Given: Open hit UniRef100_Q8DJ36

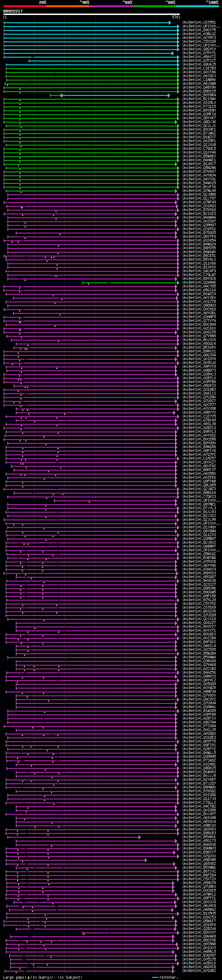Looking at the screenshot, I should click(x=199, y=122).
